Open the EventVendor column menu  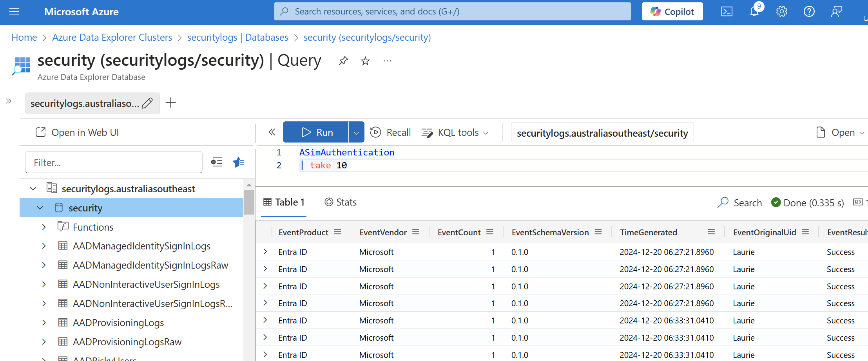click(416, 232)
